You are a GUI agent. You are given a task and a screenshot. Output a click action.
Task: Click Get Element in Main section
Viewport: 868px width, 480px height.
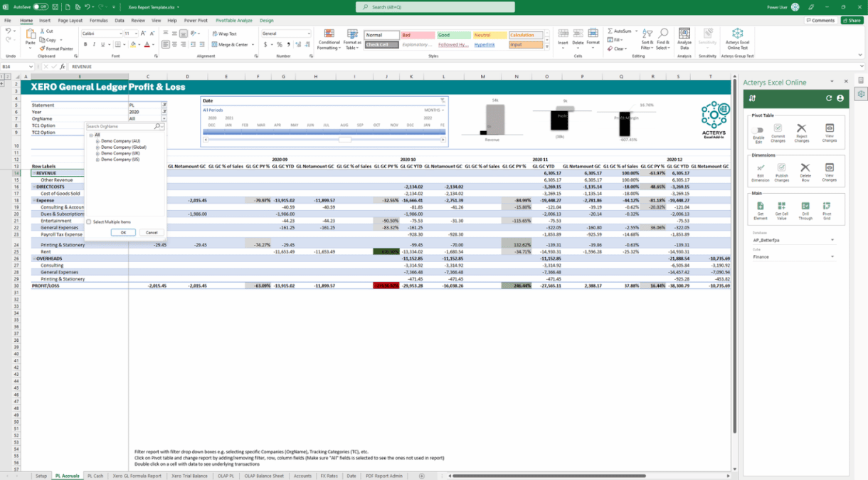coord(760,211)
